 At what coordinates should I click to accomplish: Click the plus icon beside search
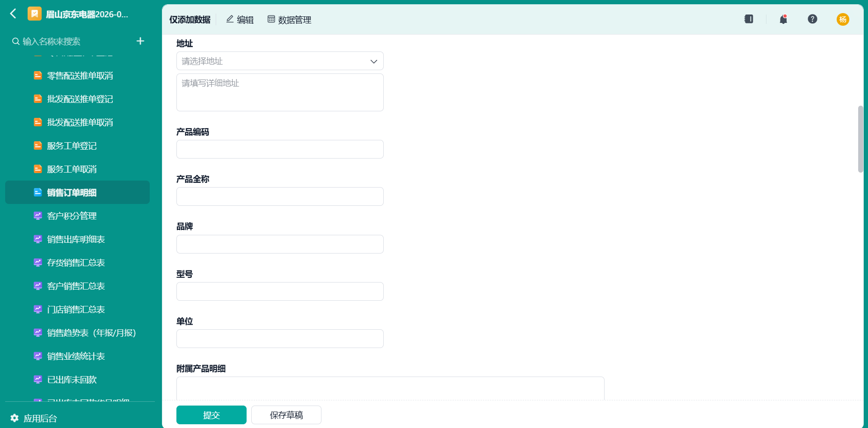click(x=140, y=41)
